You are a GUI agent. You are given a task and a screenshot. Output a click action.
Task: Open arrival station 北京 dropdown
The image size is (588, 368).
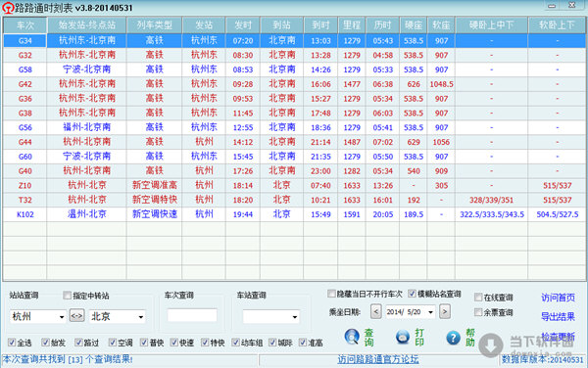141,317
